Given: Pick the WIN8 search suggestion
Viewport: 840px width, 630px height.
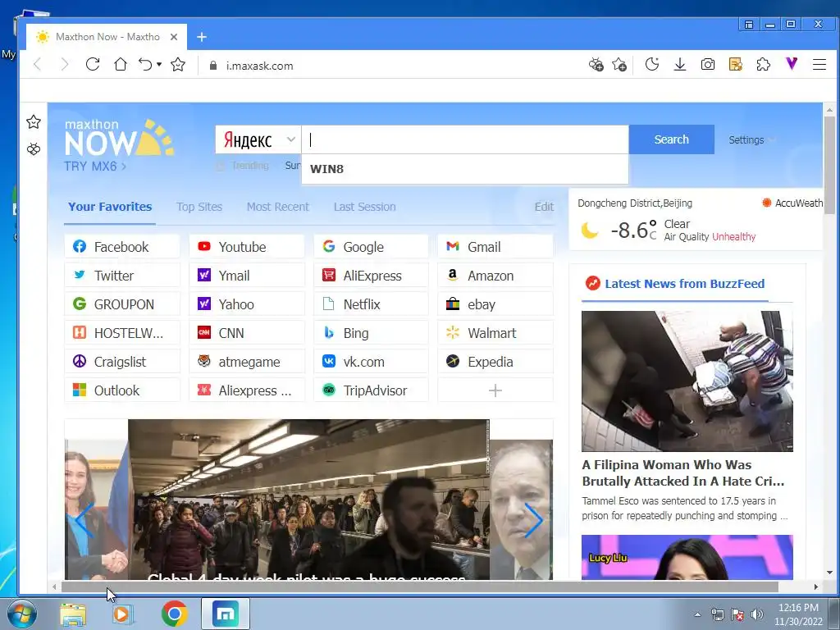Looking at the screenshot, I should (x=465, y=169).
